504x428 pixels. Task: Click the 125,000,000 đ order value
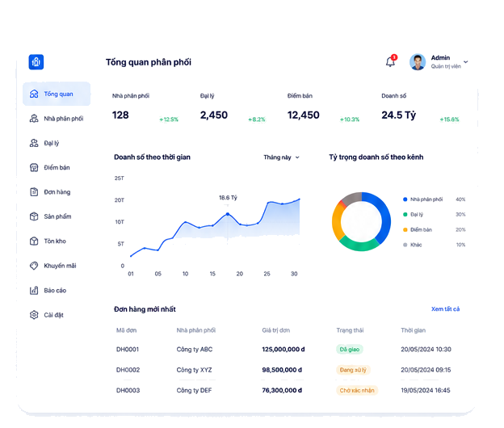point(283,350)
